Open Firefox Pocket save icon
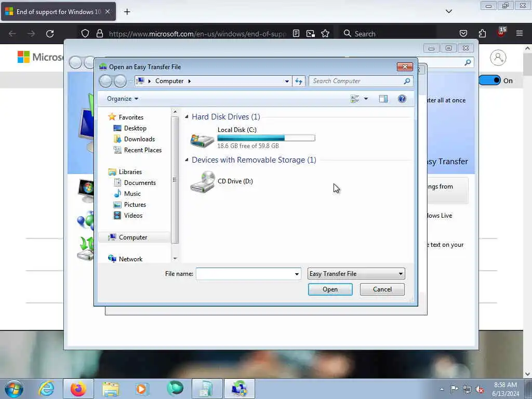Screen dimensions: 532x399 pos(463,33)
